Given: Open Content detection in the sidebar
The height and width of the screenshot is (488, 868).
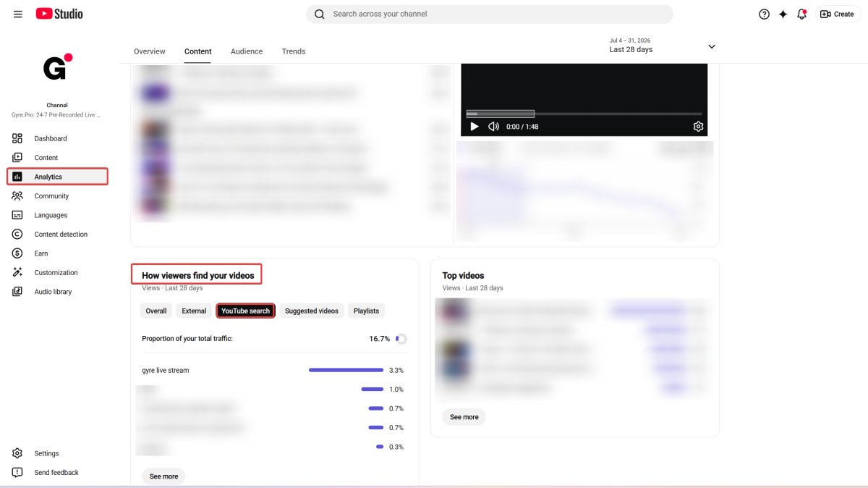Looking at the screenshot, I should click(x=58, y=234).
